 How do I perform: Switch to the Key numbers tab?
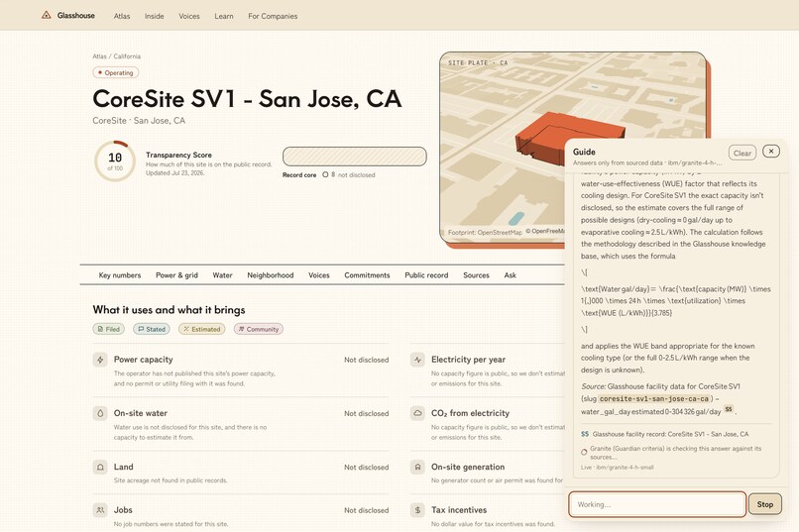coord(120,274)
